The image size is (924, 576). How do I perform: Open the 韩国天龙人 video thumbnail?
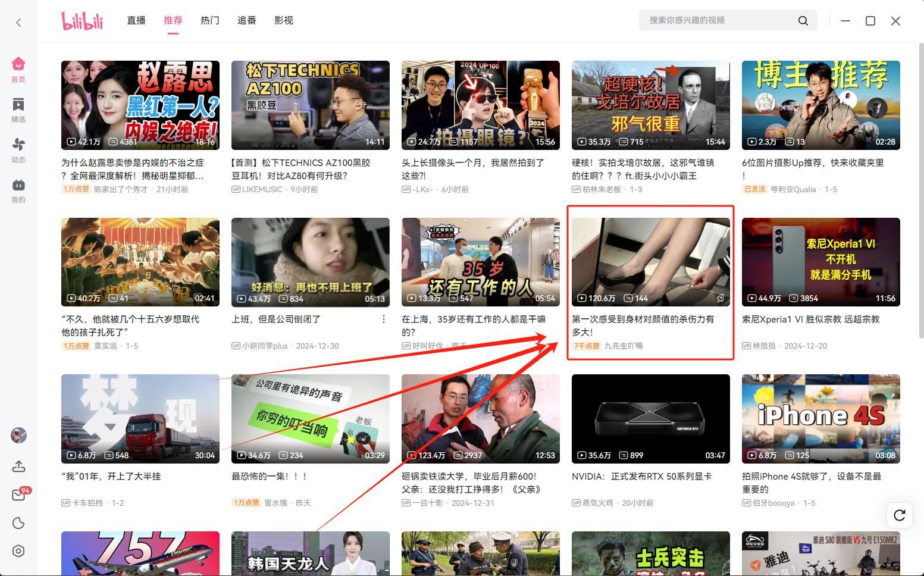(311, 553)
